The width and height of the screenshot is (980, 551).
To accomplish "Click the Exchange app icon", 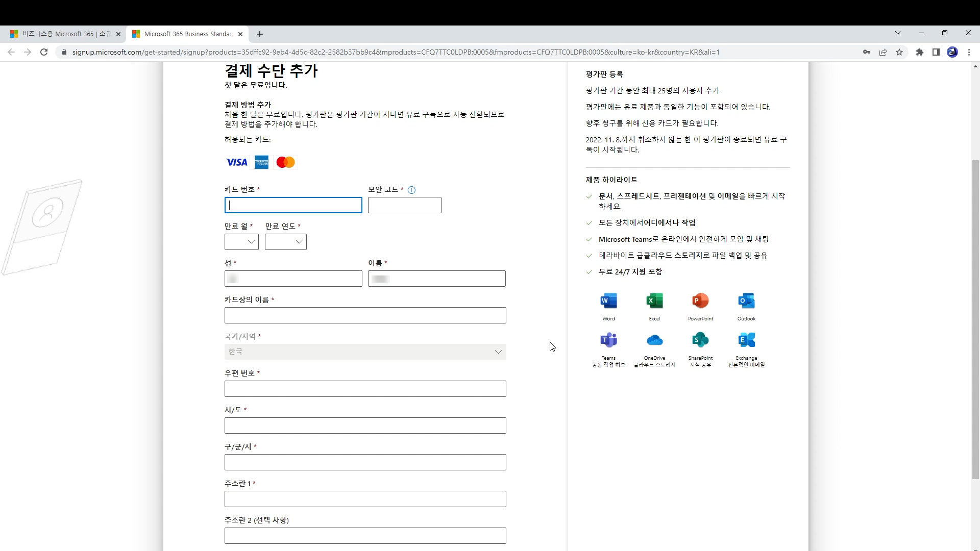I will point(746,340).
